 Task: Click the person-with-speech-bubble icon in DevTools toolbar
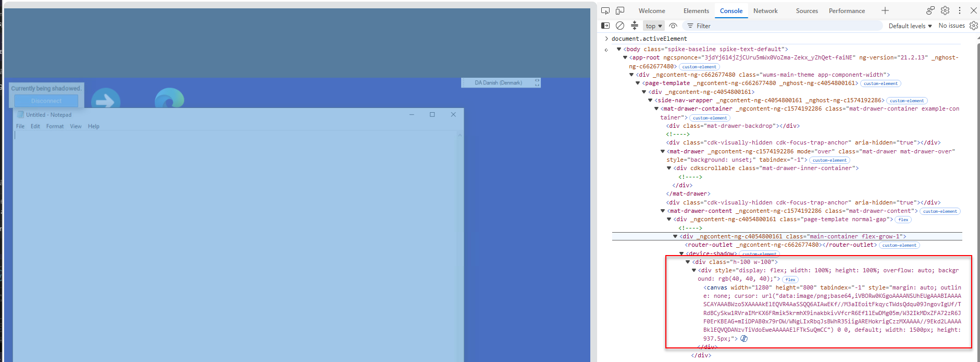931,10
